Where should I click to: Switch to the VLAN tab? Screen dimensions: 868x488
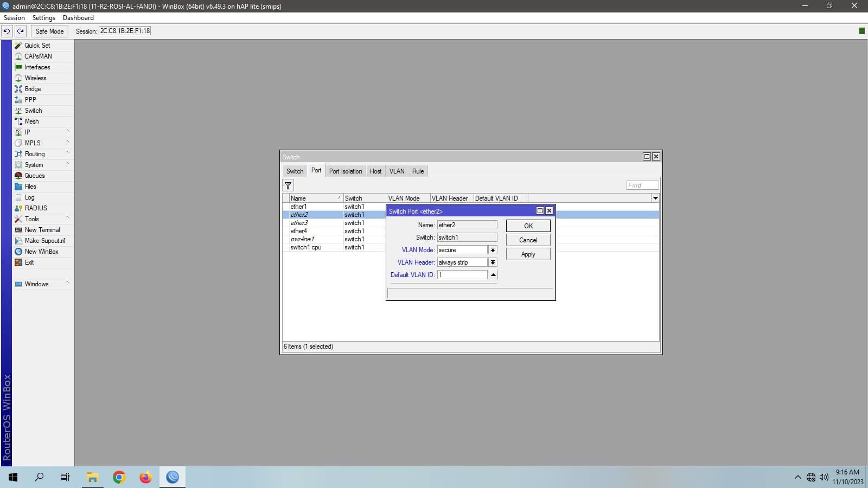[x=397, y=171]
